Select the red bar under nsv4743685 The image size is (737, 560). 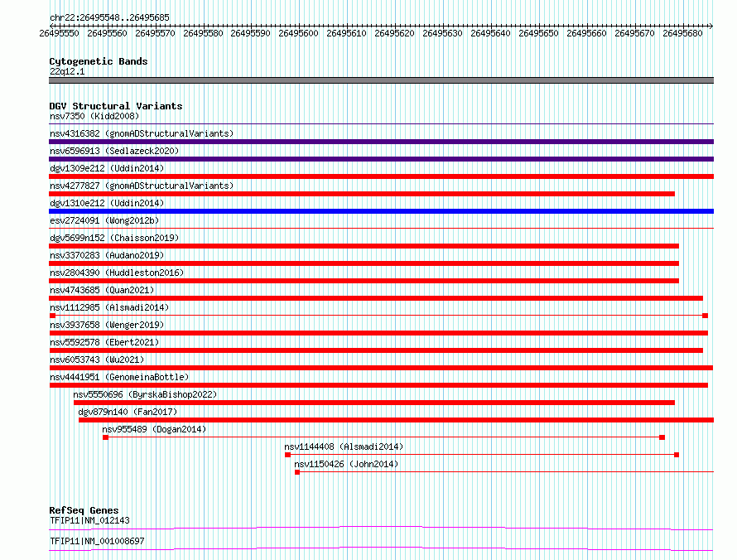376,298
